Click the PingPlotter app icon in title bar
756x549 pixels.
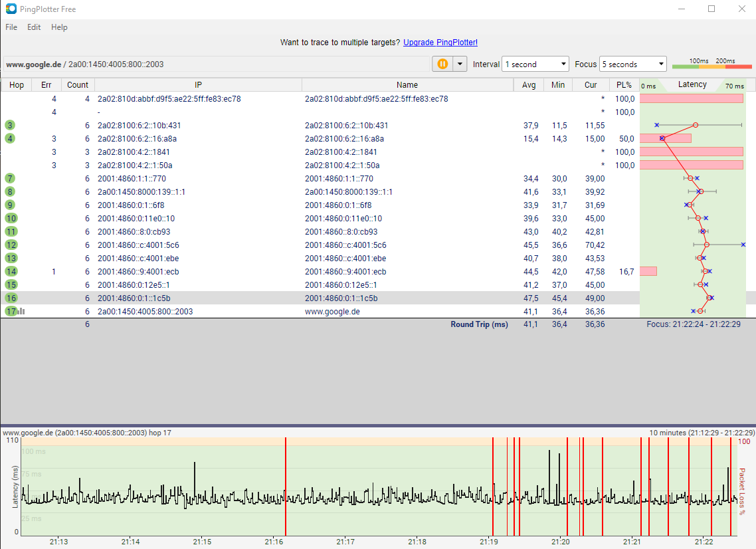tap(11, 9)
